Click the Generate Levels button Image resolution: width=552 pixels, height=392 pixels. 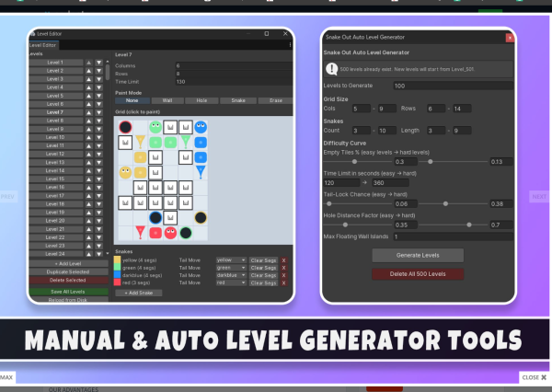(x=418, y=255)
